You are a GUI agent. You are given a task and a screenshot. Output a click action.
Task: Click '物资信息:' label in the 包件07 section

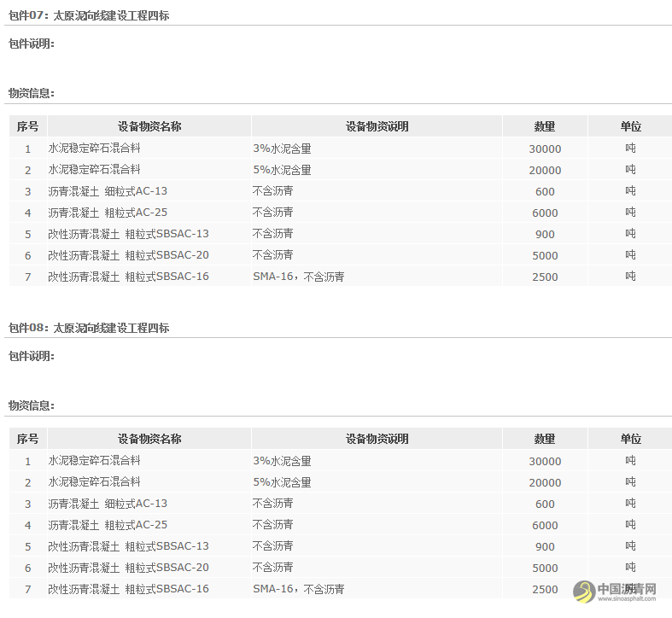pyautogui.click(x=32, y=93)
